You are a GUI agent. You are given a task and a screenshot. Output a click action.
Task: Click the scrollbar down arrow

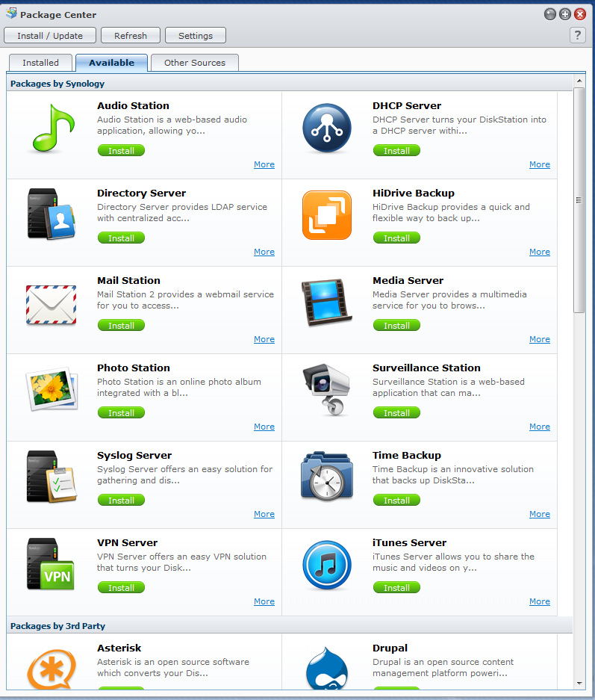(x=579, y=684)
